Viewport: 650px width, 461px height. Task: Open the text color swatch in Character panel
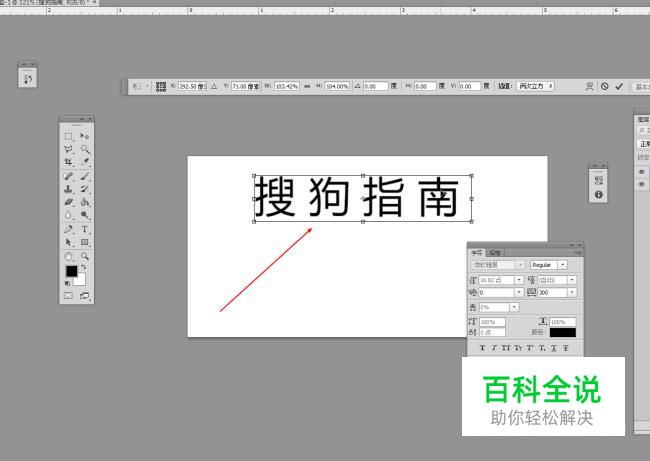tap(563, 332)
